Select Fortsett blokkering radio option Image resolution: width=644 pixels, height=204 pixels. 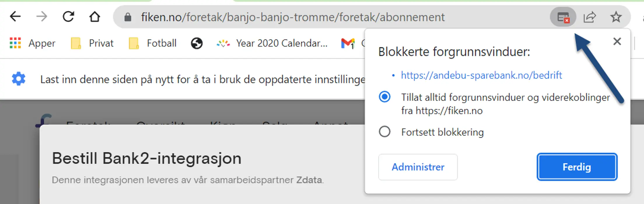385,132
